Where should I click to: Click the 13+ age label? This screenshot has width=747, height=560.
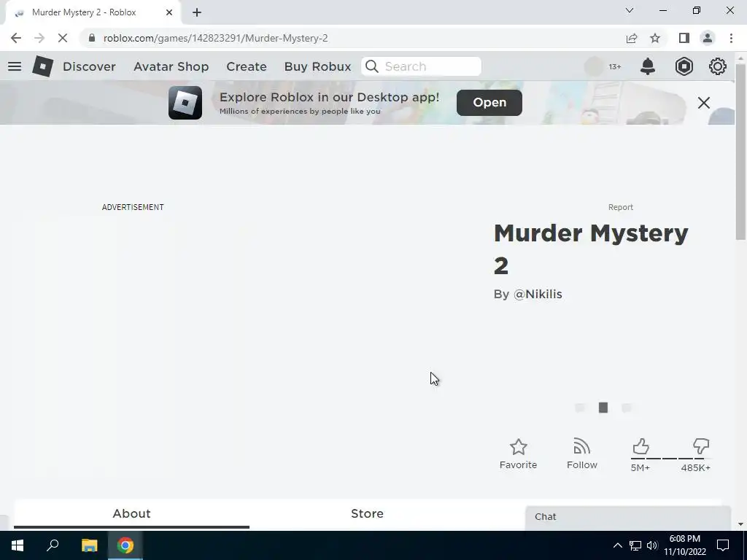tap(615, 66)
